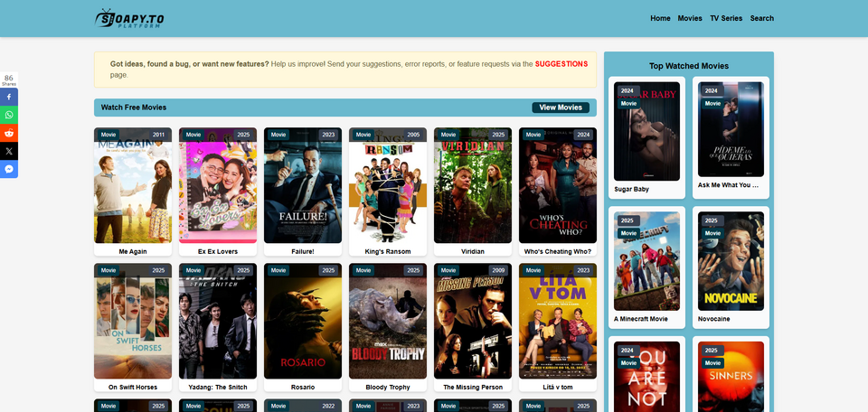Open the Viridian movie poster
This screenshot has height=412, width=868.
(x=473, y=185)
